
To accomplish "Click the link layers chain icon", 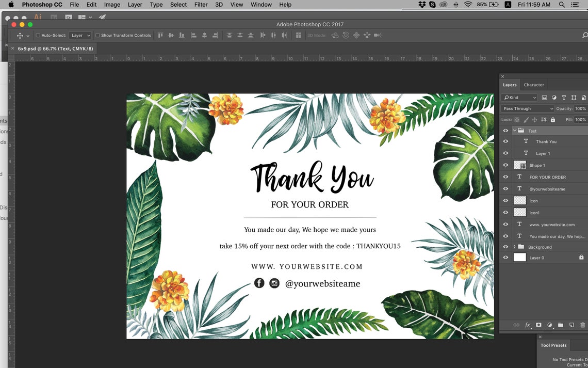I will [x=516, y=325].
